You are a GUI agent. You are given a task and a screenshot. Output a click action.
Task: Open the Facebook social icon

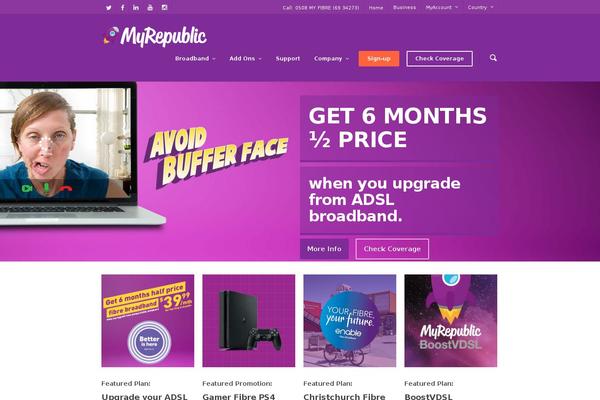pos(122,8)
